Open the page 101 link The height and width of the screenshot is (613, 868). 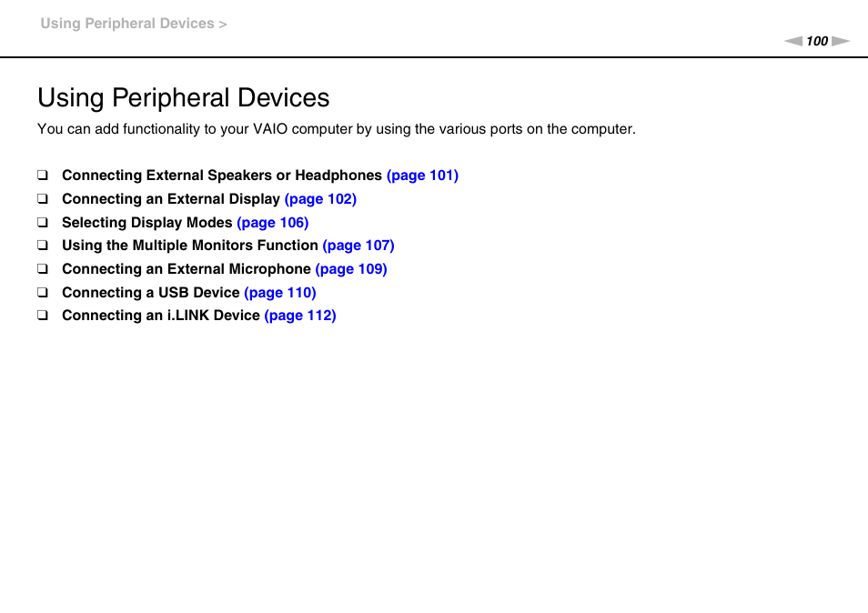[422, 176]
